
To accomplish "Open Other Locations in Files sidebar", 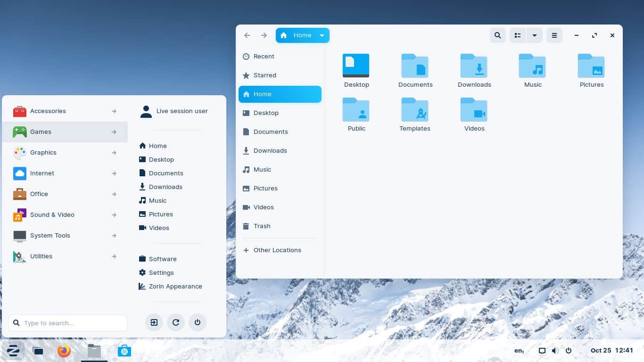I will (280, 250).
